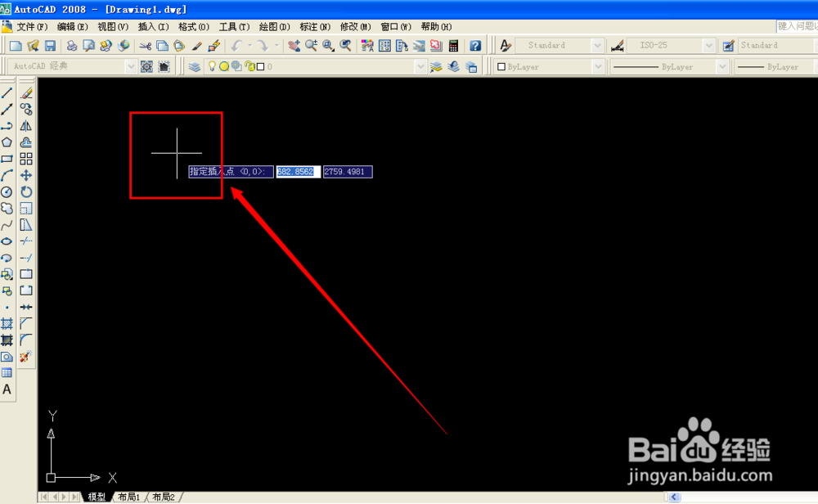Select the Line draw tool
This screenshot has height=504, width=818.
(x=7, y=93)
